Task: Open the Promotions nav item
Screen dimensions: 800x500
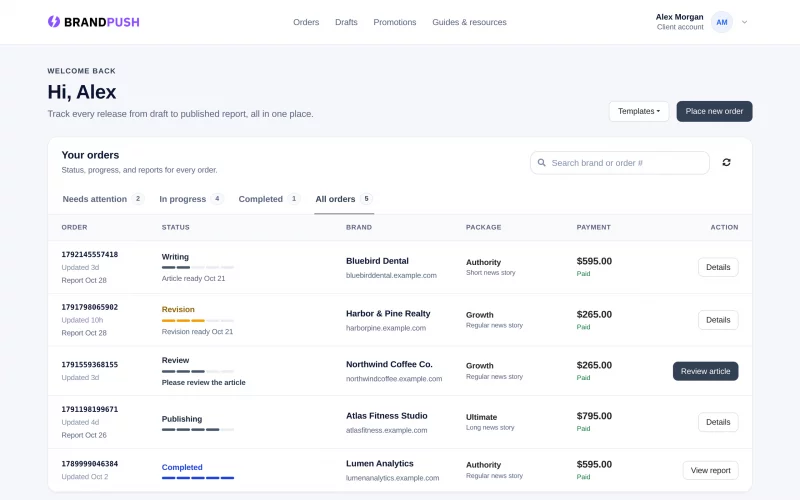Action: coord(394,22)
